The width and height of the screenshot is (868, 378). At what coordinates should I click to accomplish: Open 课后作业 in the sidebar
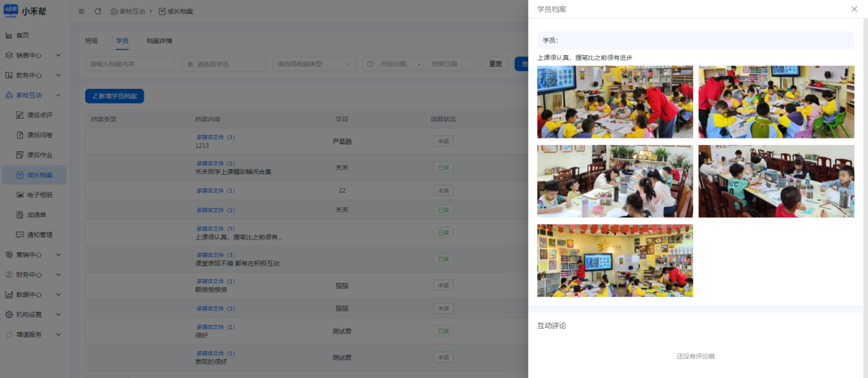[x=39, y=155]
